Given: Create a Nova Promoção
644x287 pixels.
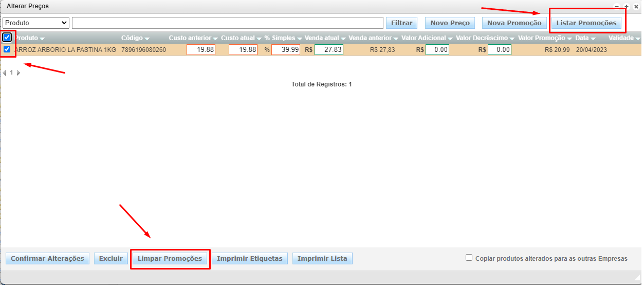Looking at the screenshot, I should click(514, 23).
